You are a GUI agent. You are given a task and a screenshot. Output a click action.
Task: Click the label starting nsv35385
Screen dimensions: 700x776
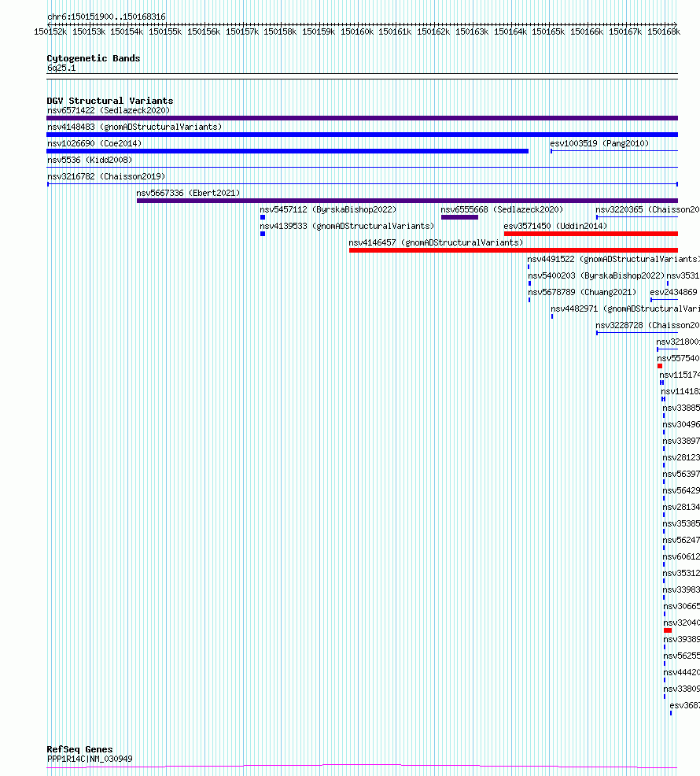point(681,523)
